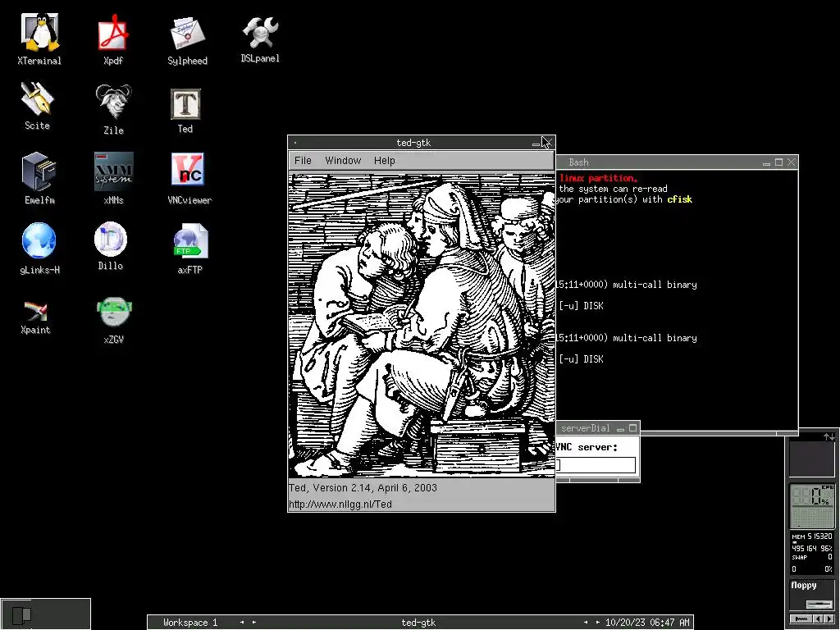
Task: Switch to next workspace with right arrow
Action: [254, 622]
